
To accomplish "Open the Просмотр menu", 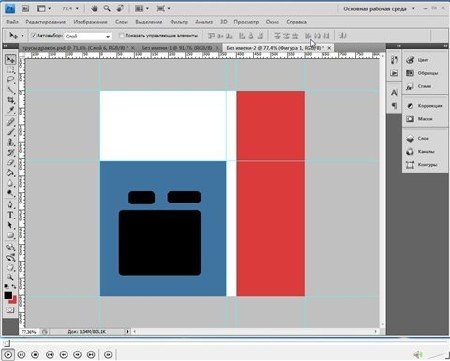I will tap(246, 22).
